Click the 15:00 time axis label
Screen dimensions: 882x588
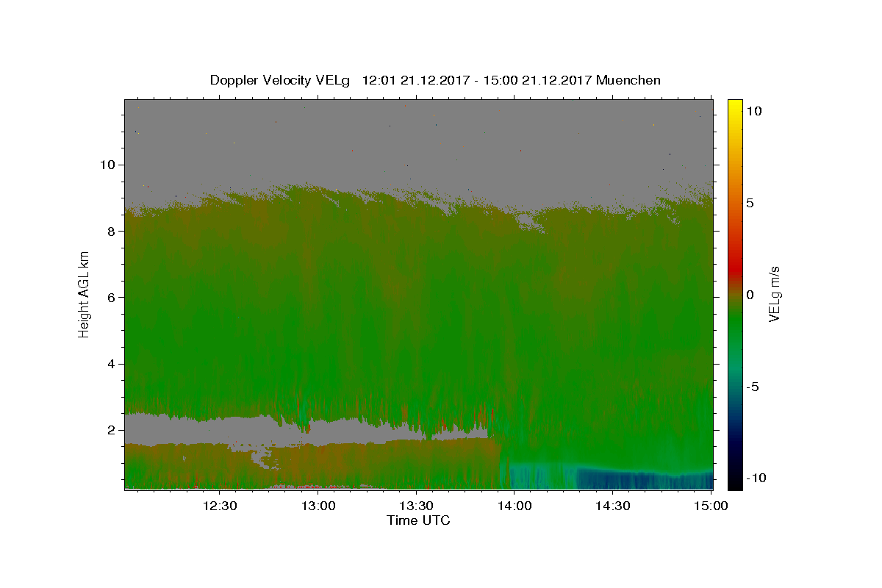(711, 506)
